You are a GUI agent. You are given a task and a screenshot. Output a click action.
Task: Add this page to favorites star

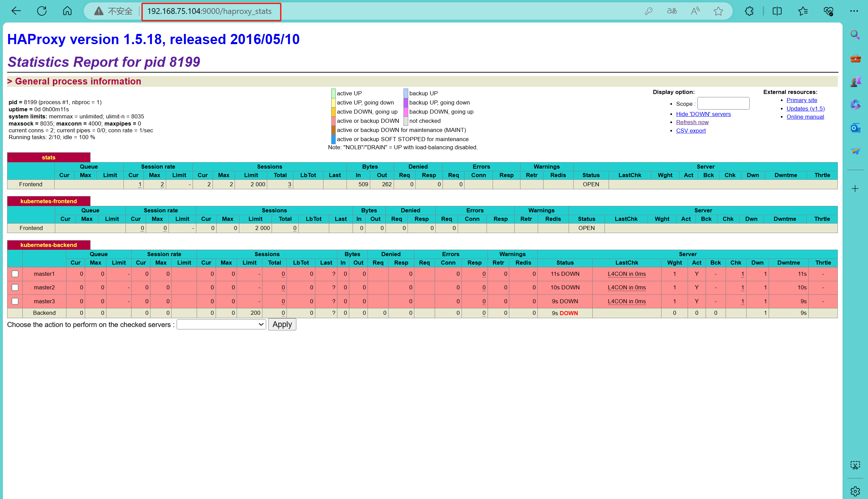tap(718, 11)
